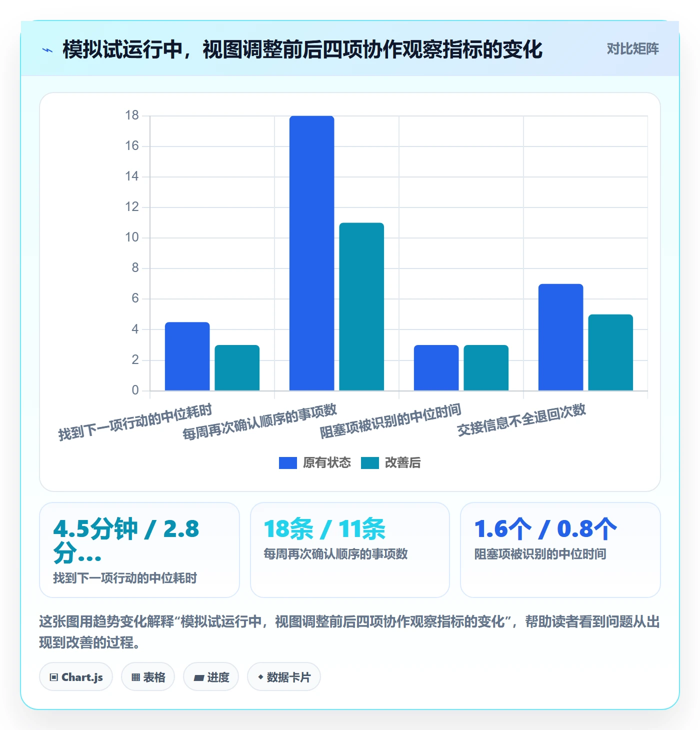
Task: Click the square icon in Chart.js chip
Action: click(x=54, y=677)
